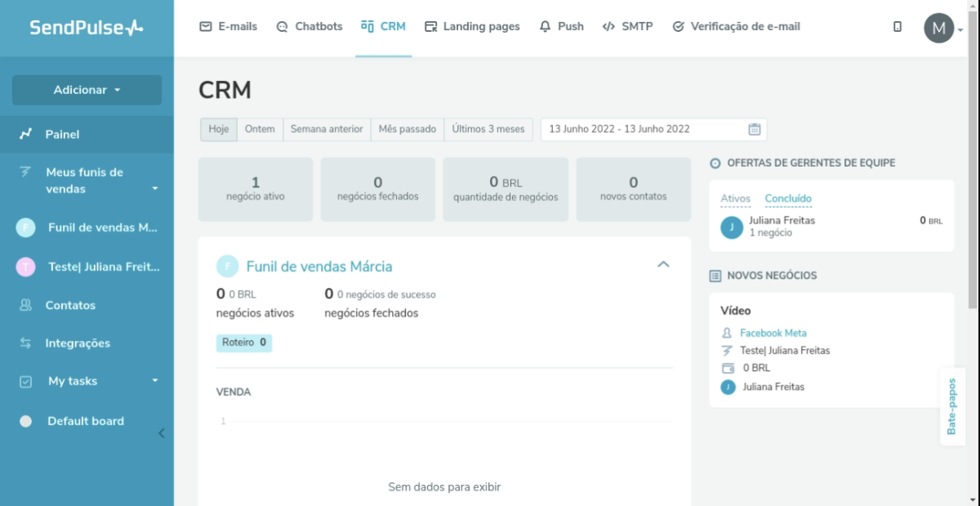
Task: Open the Chatbots section
Action: 310,26
